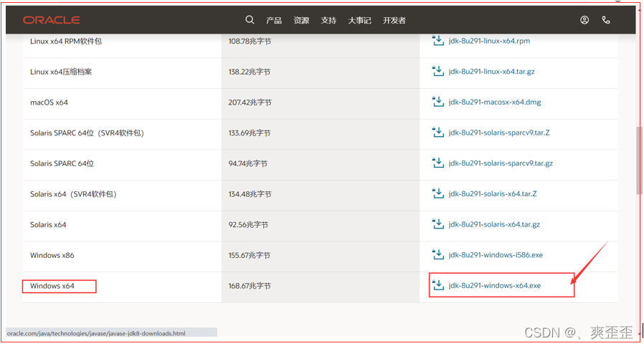This screenshot has width=644, height=346.
Task: Download jdk-8u291-solaris-sparcv9.tar.Z link
Action: click(499, 132)
